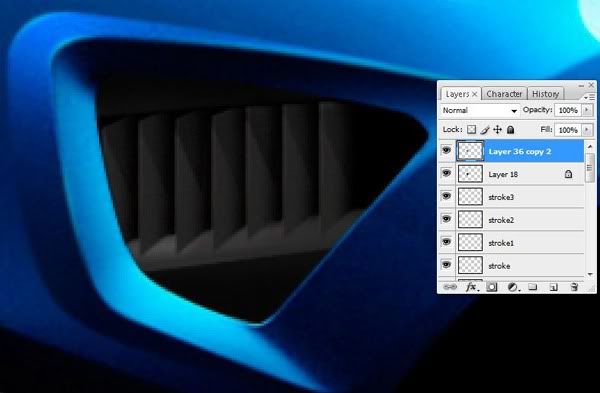Enable lock image pixels brush icon
The height and width of the screenshot is (393, 600).
pos(485,129)
